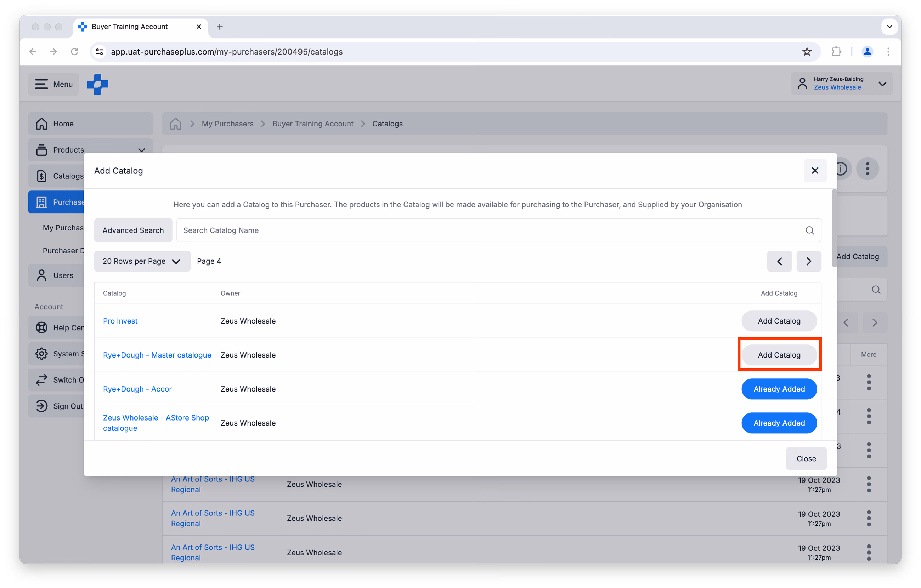
Task: Open the More options in the second row under the More column
Action: pyautogui.click(x=869, y=416)
